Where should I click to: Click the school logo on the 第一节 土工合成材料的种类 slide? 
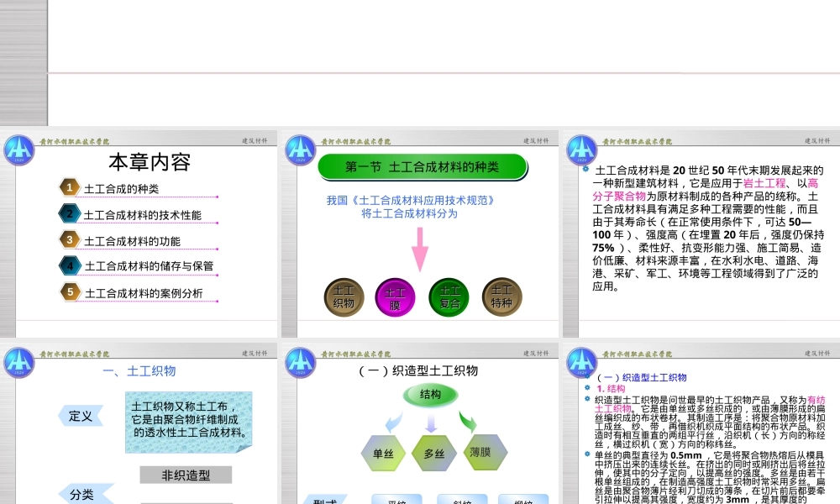(x=301, y=150)
